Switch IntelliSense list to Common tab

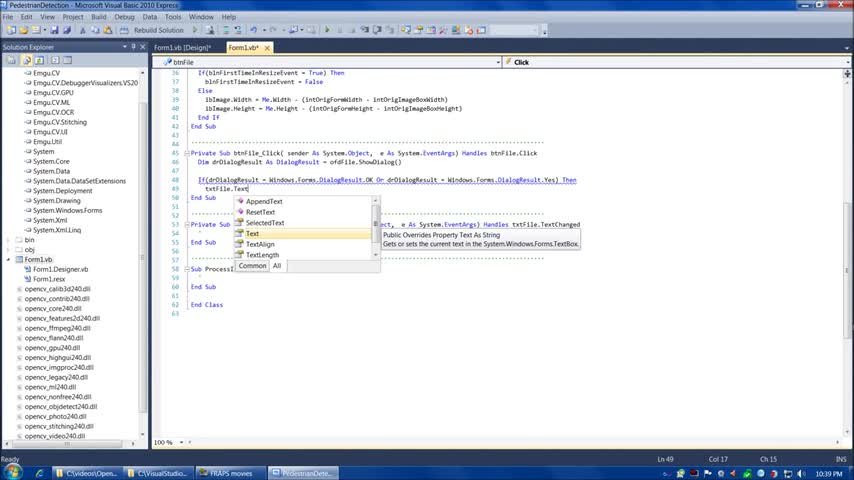(x=252, y=266)
